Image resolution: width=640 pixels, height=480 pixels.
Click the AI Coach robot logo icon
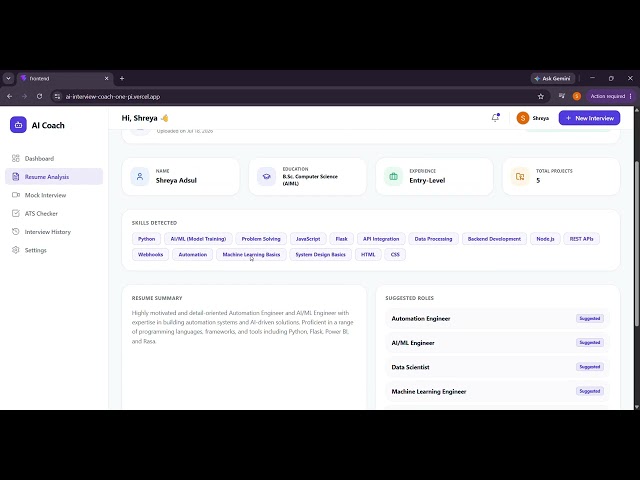coord(18,125)
